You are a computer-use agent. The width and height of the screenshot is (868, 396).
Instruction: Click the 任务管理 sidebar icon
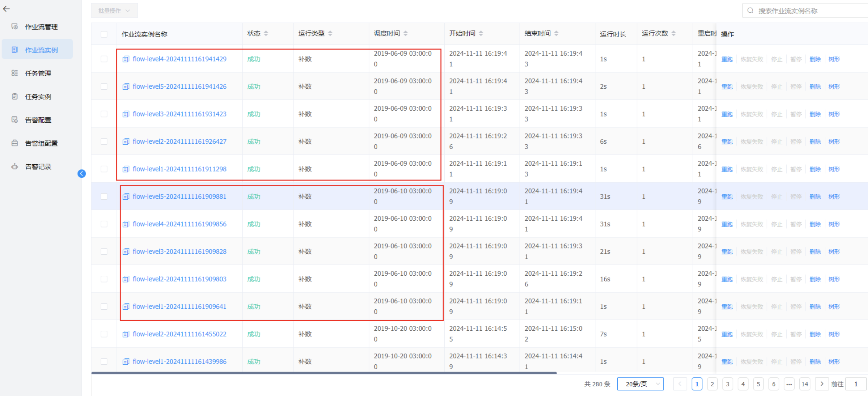tap(15, 73)
